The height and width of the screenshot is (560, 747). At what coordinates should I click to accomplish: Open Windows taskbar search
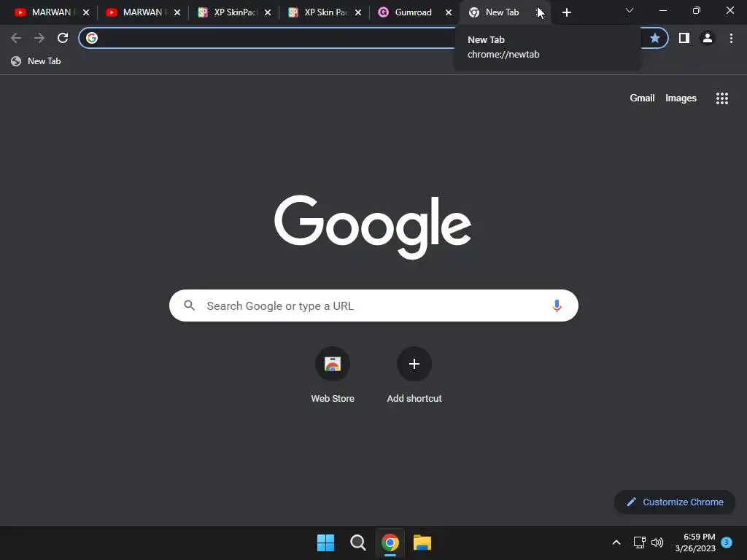pyautogui.click(x=357, y=542)
